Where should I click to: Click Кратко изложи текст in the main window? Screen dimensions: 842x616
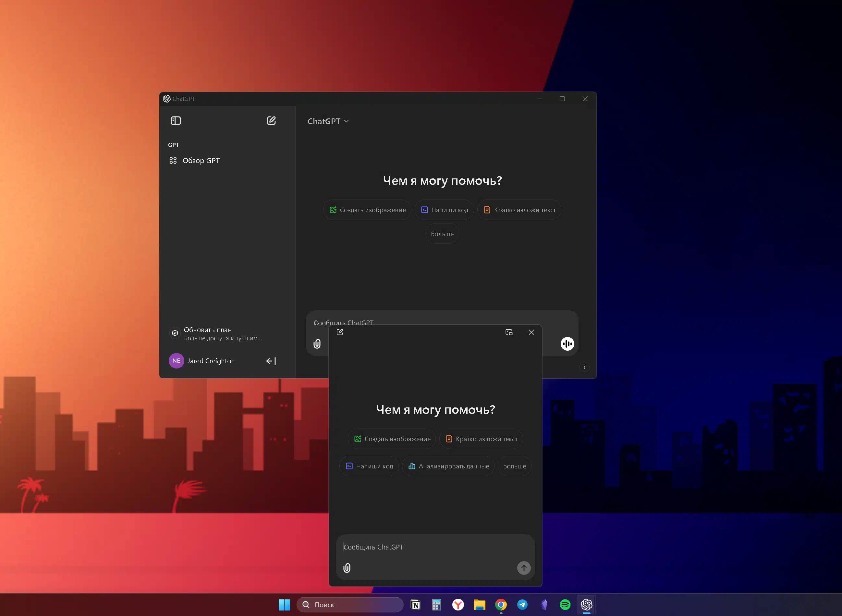[x=519, y=210]
